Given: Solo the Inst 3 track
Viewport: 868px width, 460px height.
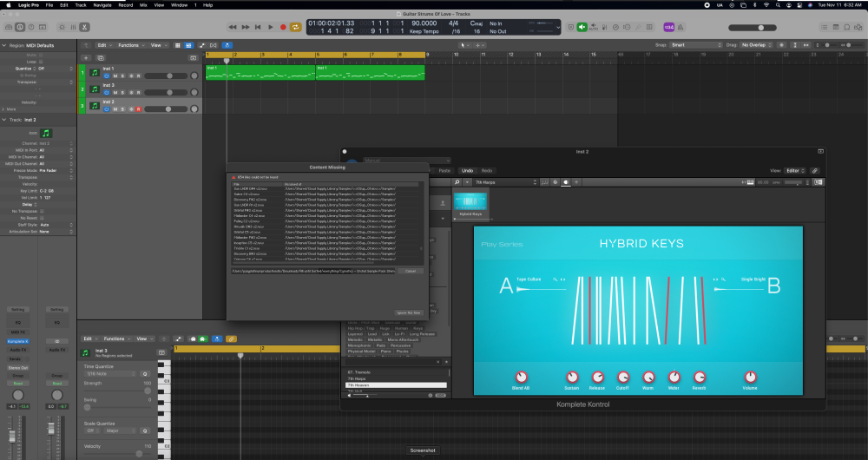Looking at the screenshot, I should coord(123,93).
